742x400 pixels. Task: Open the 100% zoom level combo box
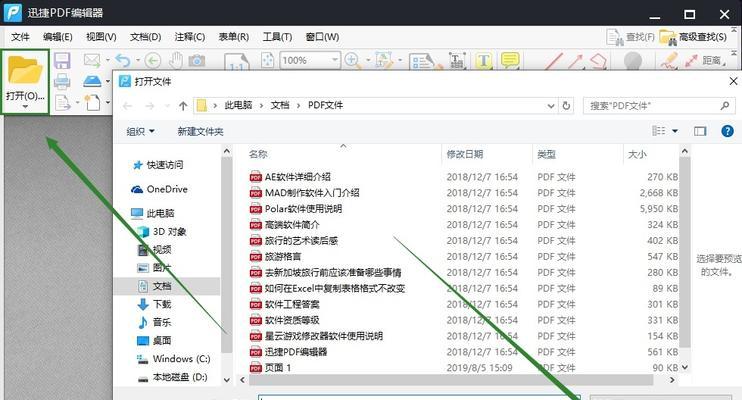(309, 61)
